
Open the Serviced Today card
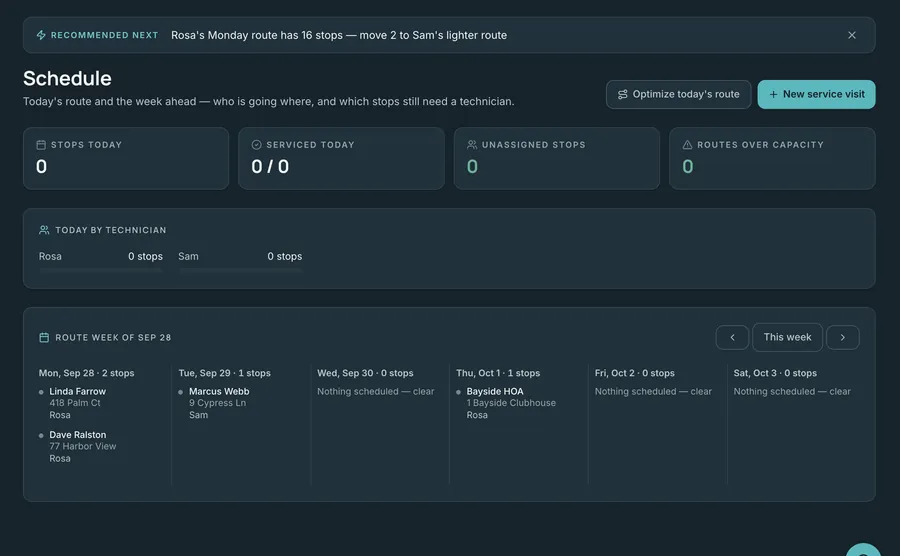[x=342, y=158]
